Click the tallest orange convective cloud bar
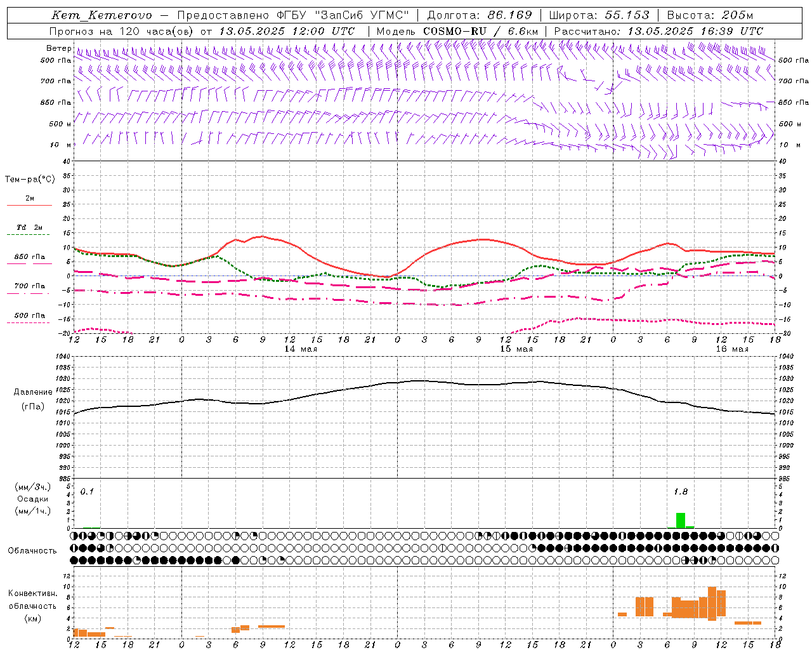 (x=712, y=604)
